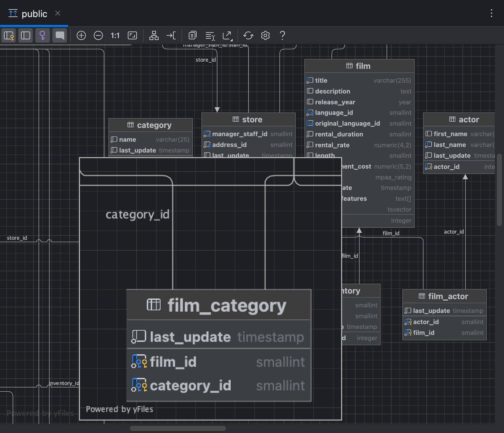Open the auto-layout hierarchy tool
The height and width of the screenshot is (433, 504).
coord(154,35)
